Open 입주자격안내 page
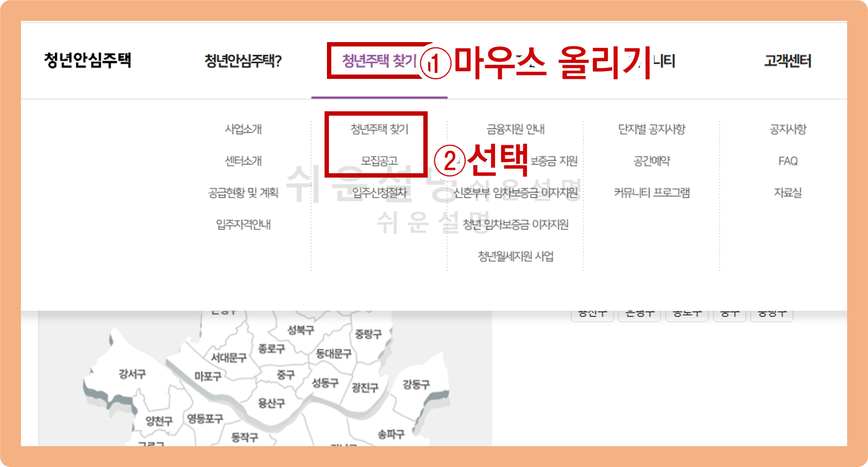The width and height of the screenshot is (868, 467). click(243, 225)
